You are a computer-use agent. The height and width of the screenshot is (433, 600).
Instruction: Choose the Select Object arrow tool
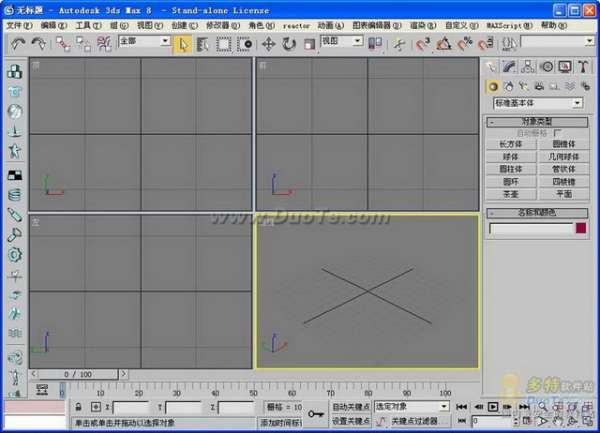click(x=183, y=44)
